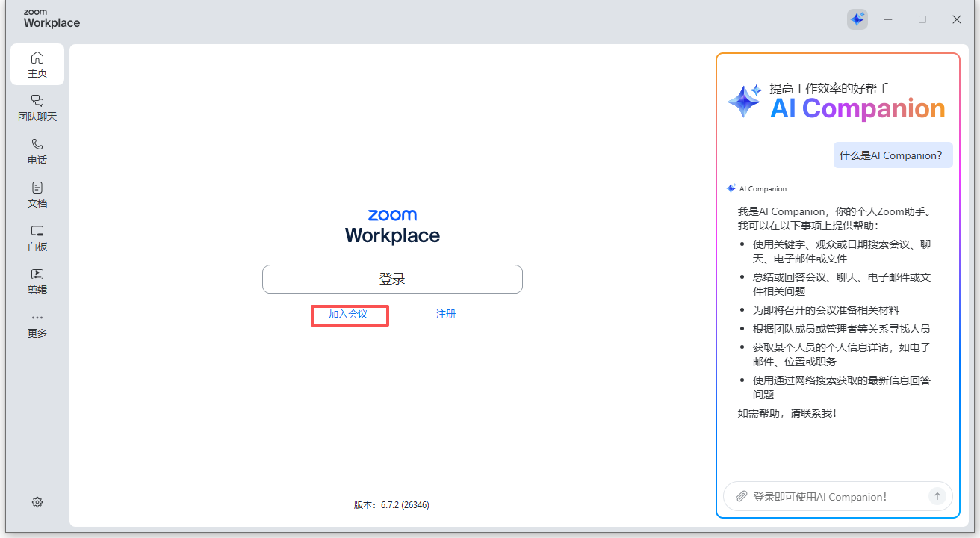Open the 更多 (More) sidebar item
The image size is (980, 538).
coord(37,324)
